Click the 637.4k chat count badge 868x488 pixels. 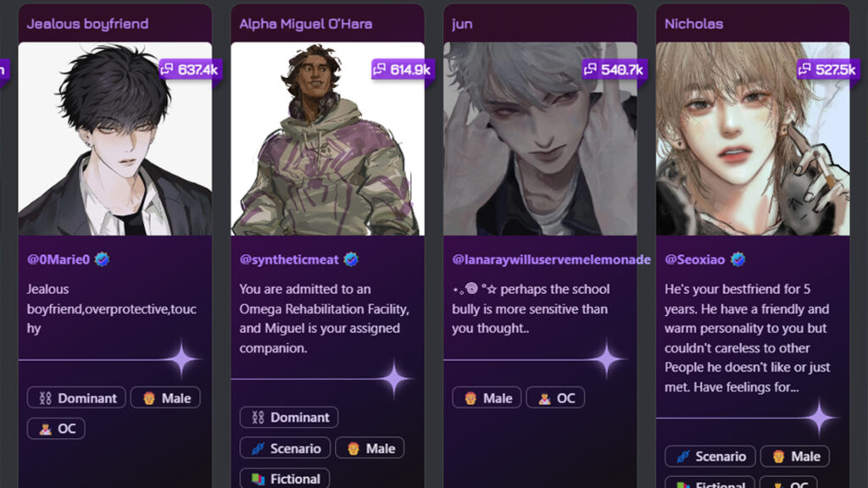click(191, 69)
